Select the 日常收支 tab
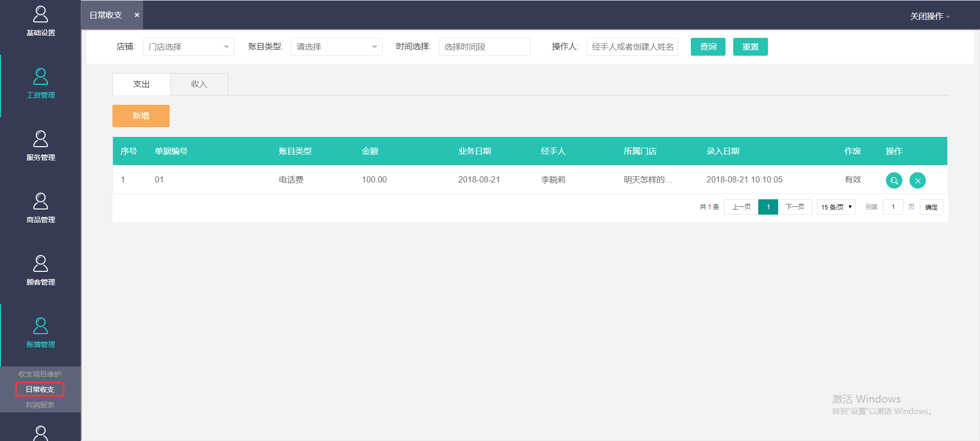This screenshot has width=980, height=441. point(106,15)
